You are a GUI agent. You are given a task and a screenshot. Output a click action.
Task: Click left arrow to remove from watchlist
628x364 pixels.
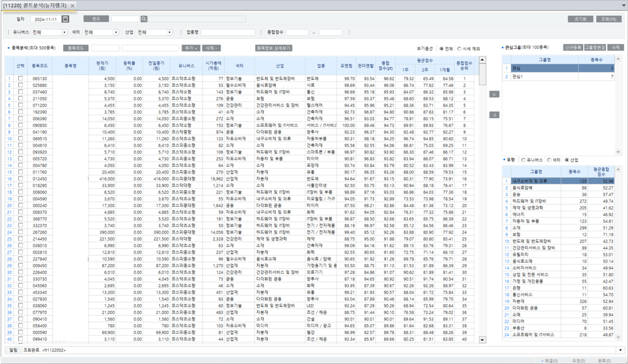(x=494, y=115)
